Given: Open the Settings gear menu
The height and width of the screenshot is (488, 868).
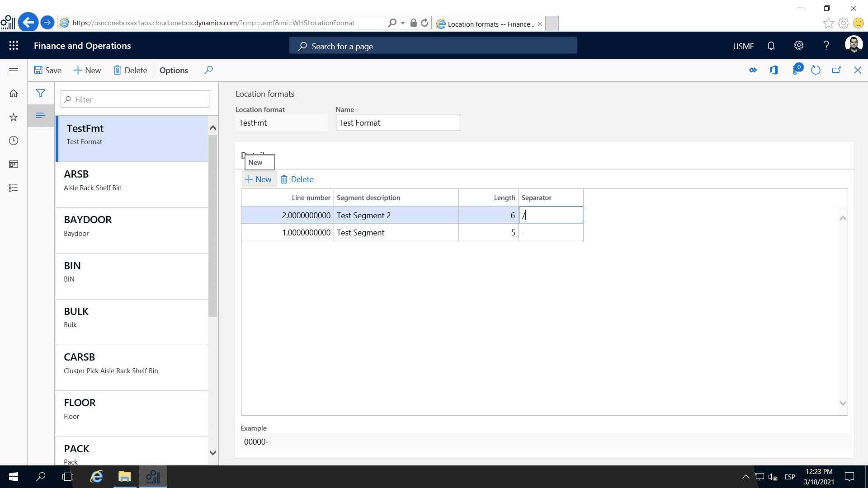Looking at the screenshot, I should (798, 45).
